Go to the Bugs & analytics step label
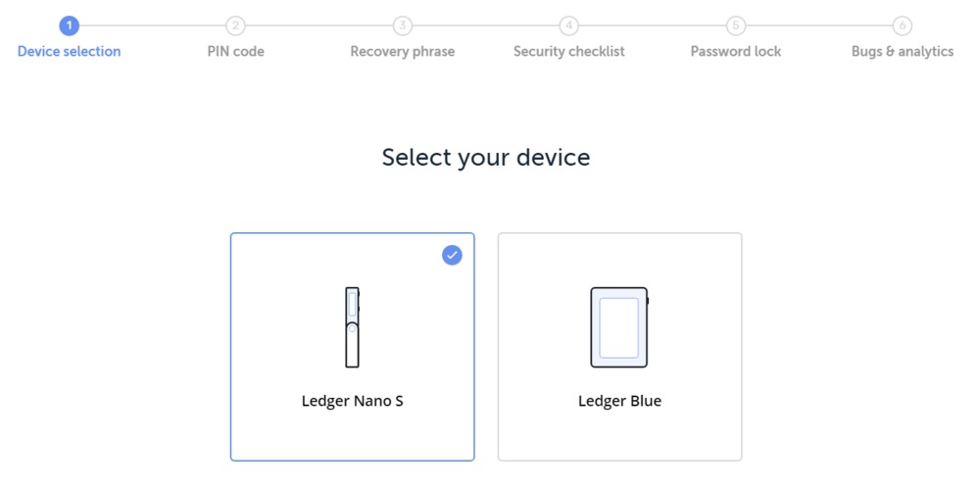 902,51
